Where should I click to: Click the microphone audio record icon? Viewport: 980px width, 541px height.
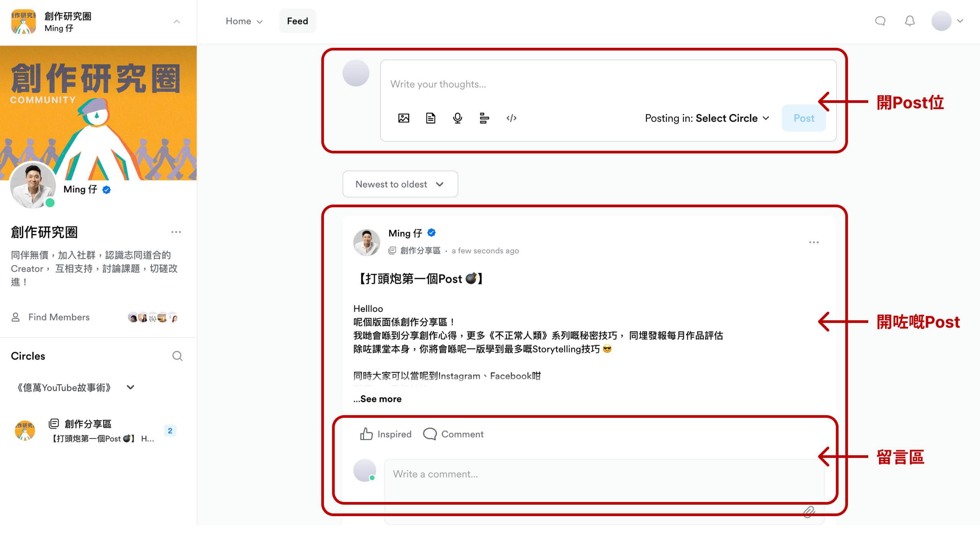coord(457,118)
